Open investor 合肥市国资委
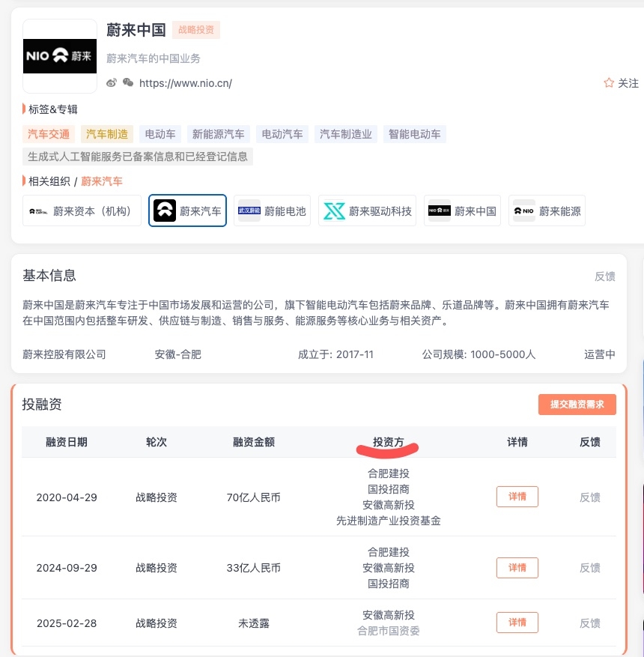Image resolution: width=644 pixels, height=657 pixels. (388, 631)
